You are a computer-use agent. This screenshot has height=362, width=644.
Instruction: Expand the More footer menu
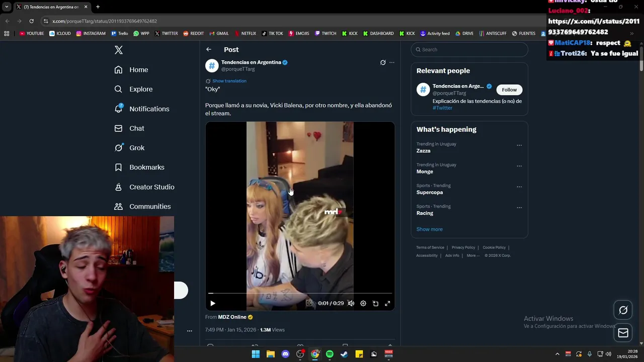click(472, 255)
